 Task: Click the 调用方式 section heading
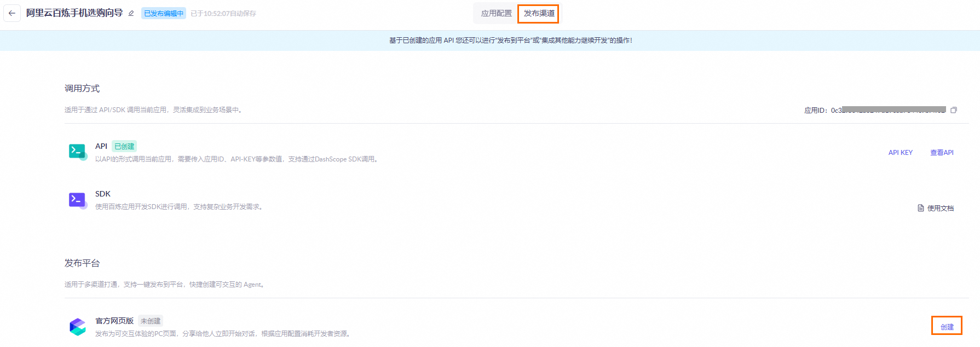(82, 89)
